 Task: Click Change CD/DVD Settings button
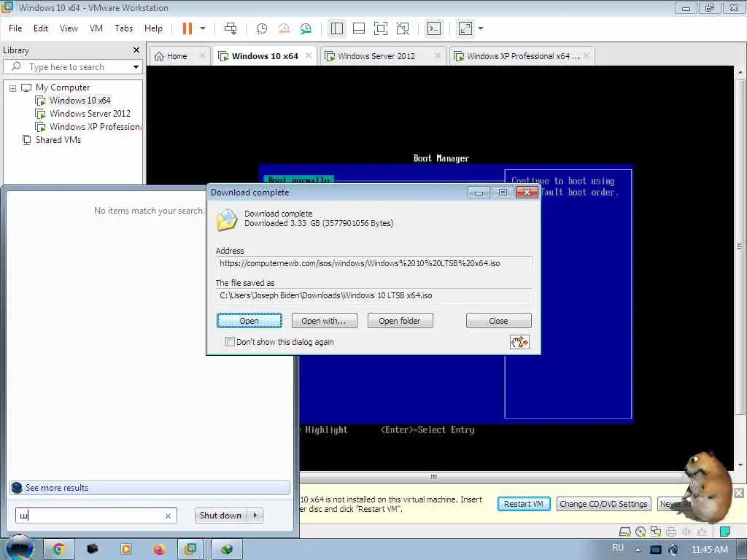pos(603,504)
